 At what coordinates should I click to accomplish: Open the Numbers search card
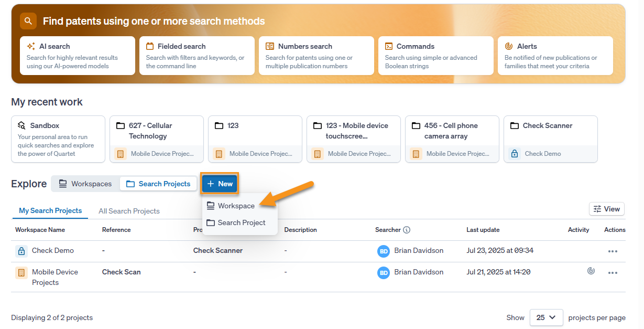[316, 56]
